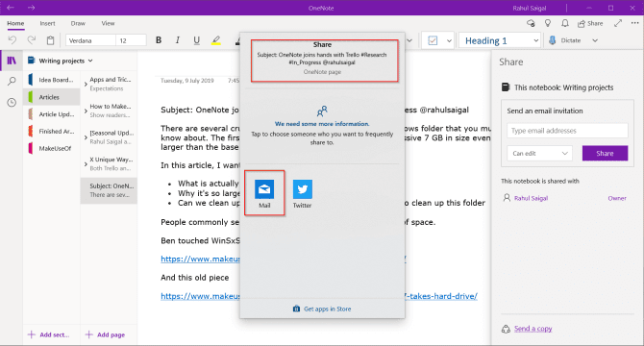Select the Articles section
Screen dimensions: 644x346
click(x=51, y=97)
